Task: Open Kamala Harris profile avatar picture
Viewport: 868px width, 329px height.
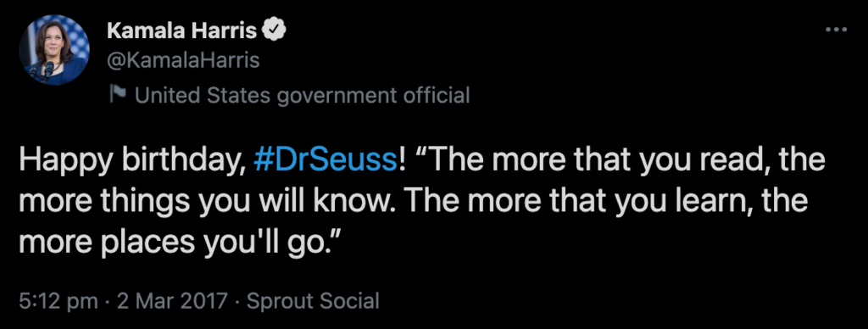Action: tap(54, 50)
